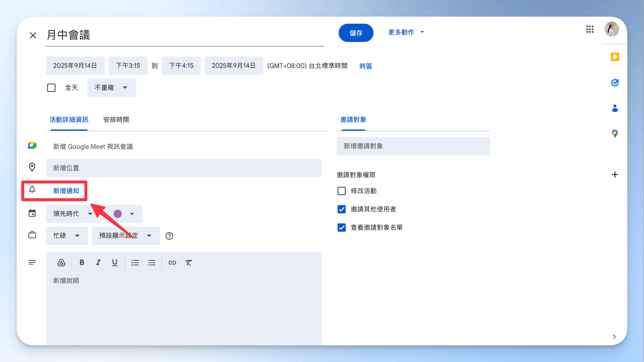This screenshot has height=362, width=644.
Task: Switch to the 安排時間 tab
Action: point(116,120)
